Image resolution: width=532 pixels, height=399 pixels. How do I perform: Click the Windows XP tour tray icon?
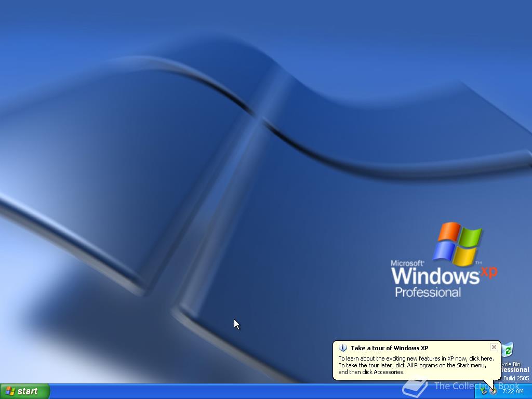click(x=493, y=391)
